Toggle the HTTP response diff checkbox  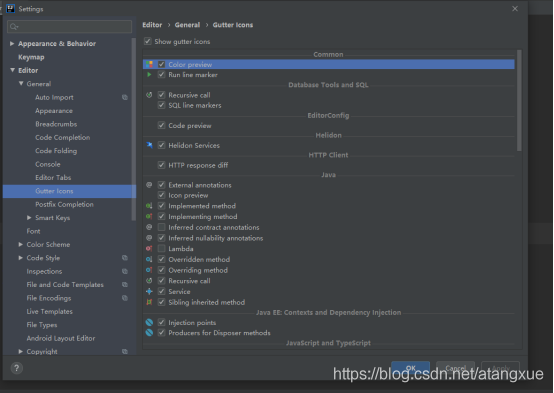pos(161,165)
